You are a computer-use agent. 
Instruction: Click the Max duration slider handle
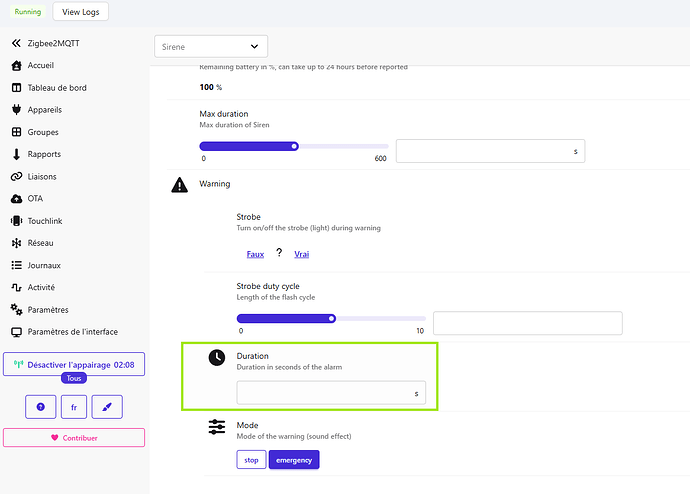pyautogui.click(x=294, y=146)
